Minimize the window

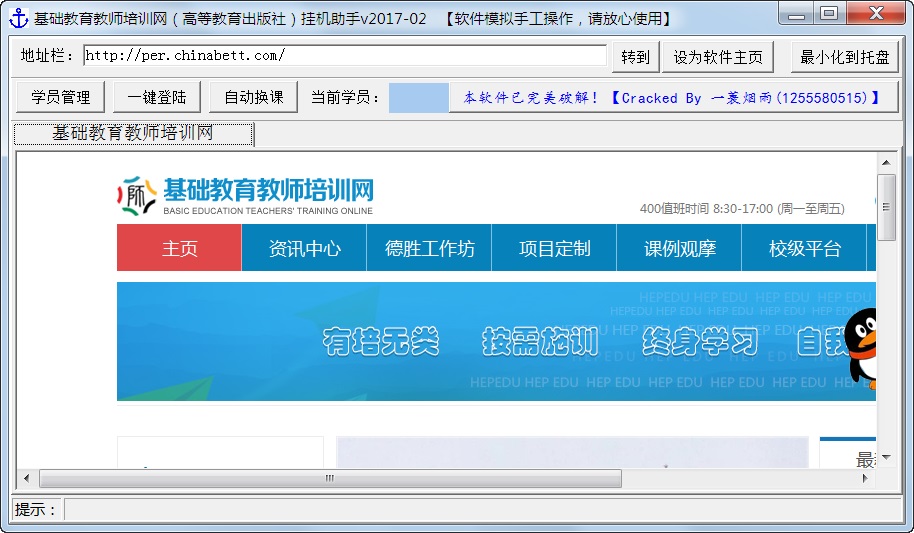tap(796, 13)
